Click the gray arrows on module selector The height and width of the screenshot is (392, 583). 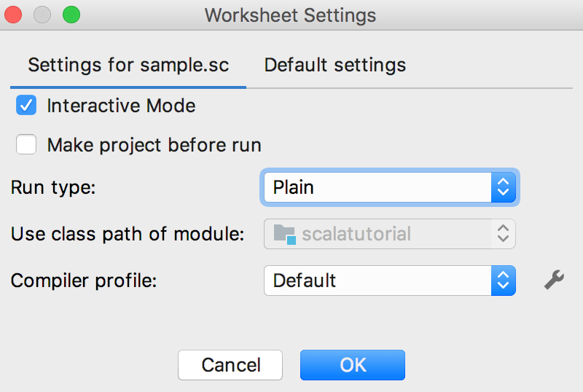point(503,234)
